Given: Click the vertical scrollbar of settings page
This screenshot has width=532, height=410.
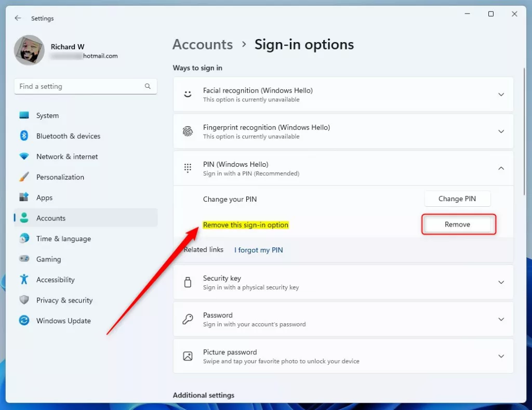Looking at the screenshot, I should 524,131.
